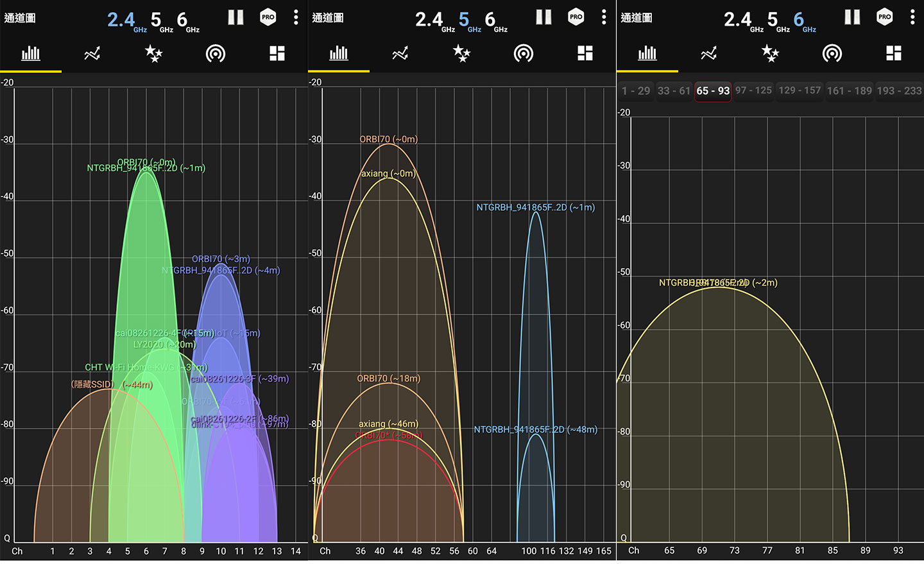Select channel bar-chart tab in left panel
924x564 pixels.
(31, 53)
